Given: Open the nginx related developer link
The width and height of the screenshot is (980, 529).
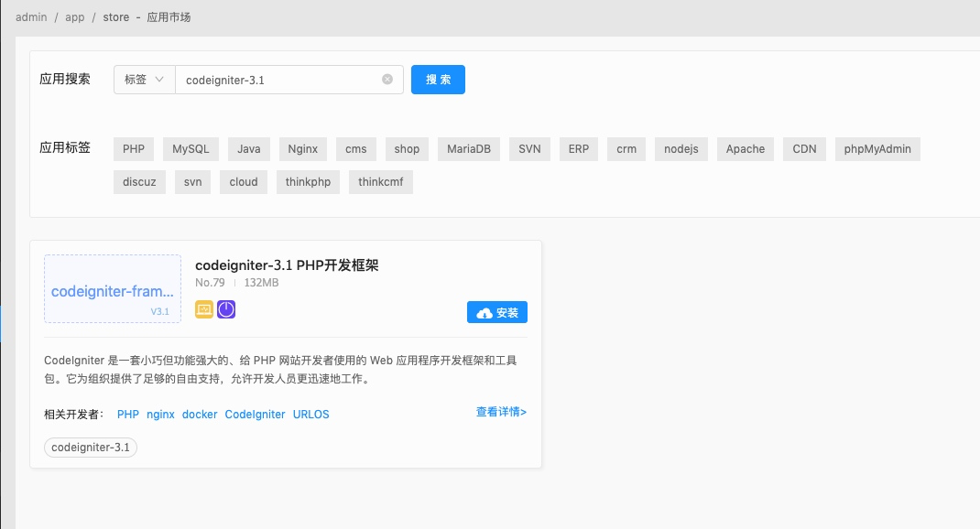Looking at the screenshot, I should point(160,414).
